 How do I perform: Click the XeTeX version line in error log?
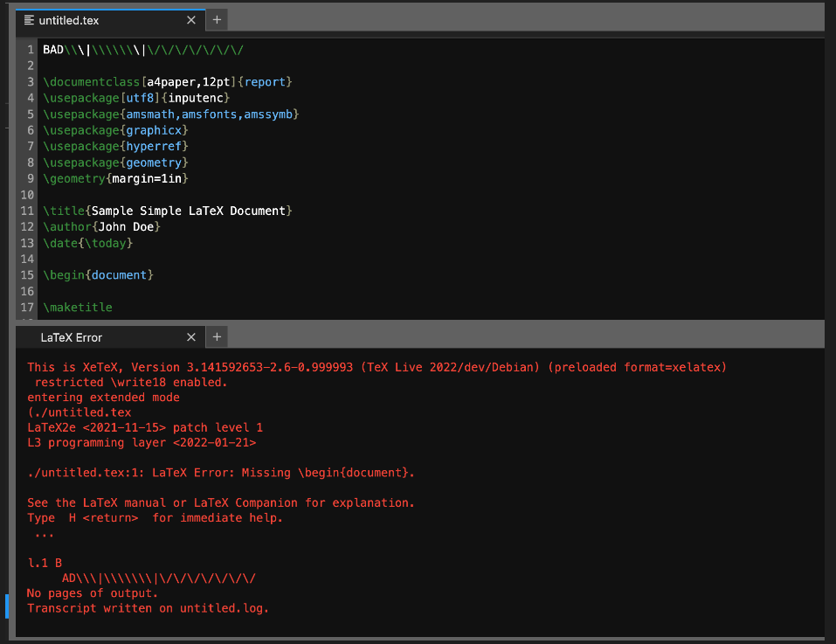coord(377,367)
